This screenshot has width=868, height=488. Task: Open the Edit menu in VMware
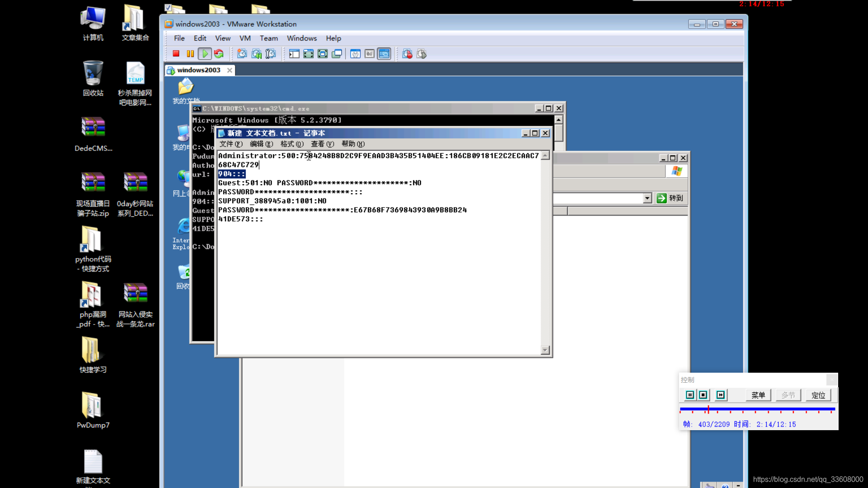pos(200,38)
